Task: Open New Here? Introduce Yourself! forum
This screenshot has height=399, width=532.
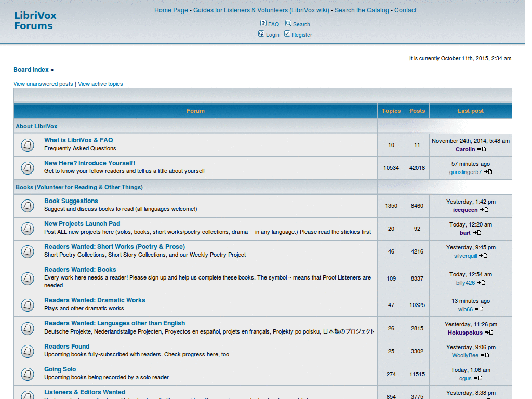Action: 89,163
